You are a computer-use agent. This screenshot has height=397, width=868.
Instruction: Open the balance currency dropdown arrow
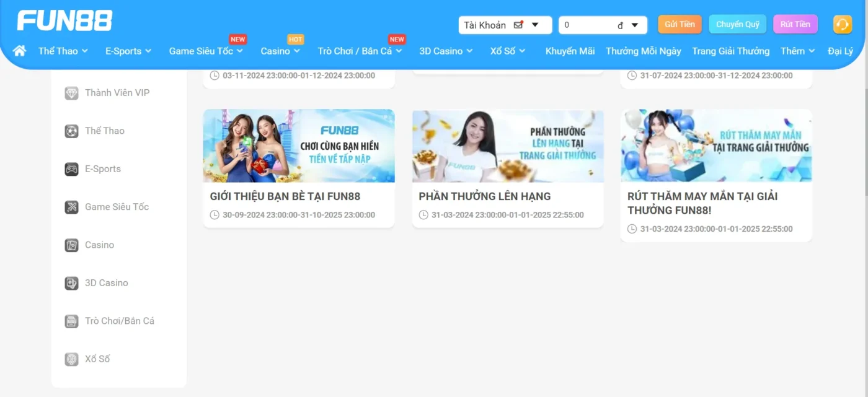(634, 25)
